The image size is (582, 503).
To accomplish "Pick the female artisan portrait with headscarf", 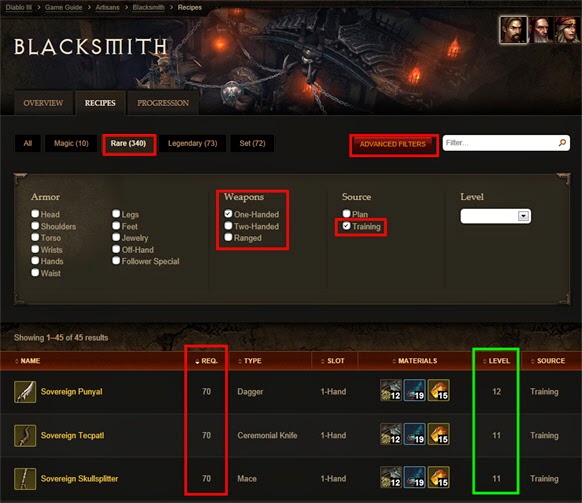I will 567,30.
